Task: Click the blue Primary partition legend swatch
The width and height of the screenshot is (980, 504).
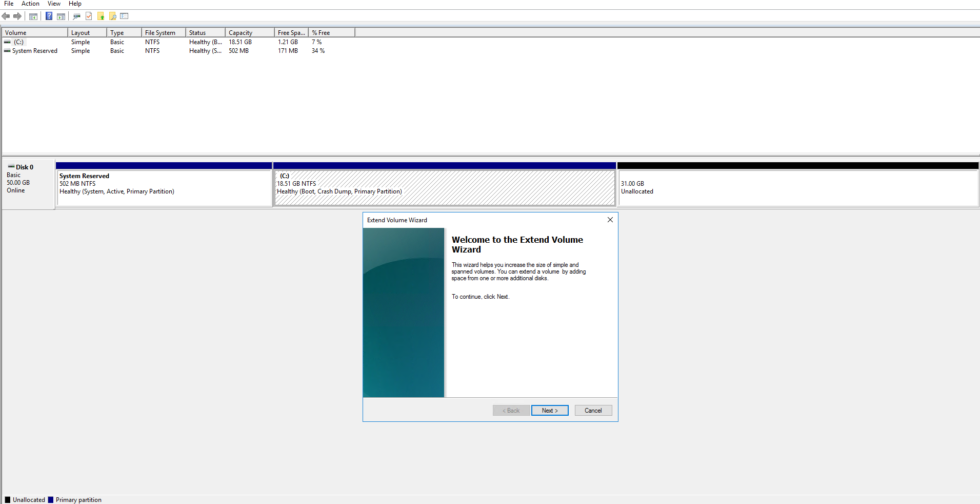Action: (50, 500)
